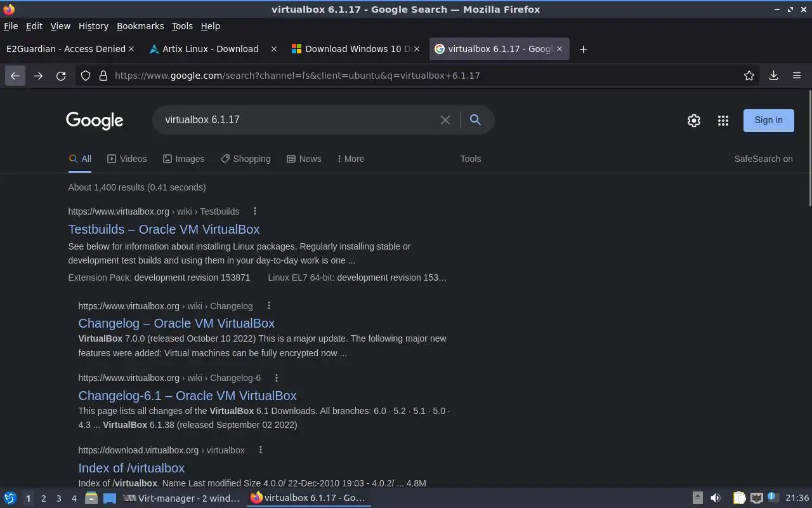Viewport: 812px width, 508px height.
Task: Switch to workspace 2 in taskbar
Action: 43,498
